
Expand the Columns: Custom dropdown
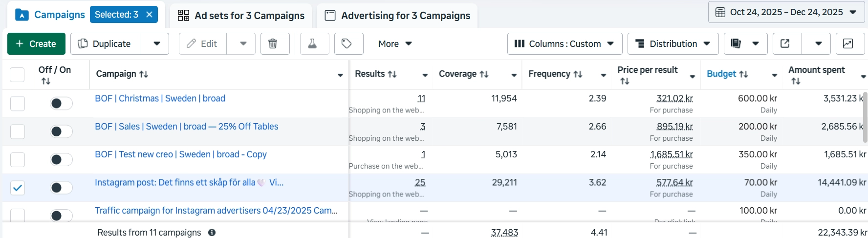(x=564, y=44)
